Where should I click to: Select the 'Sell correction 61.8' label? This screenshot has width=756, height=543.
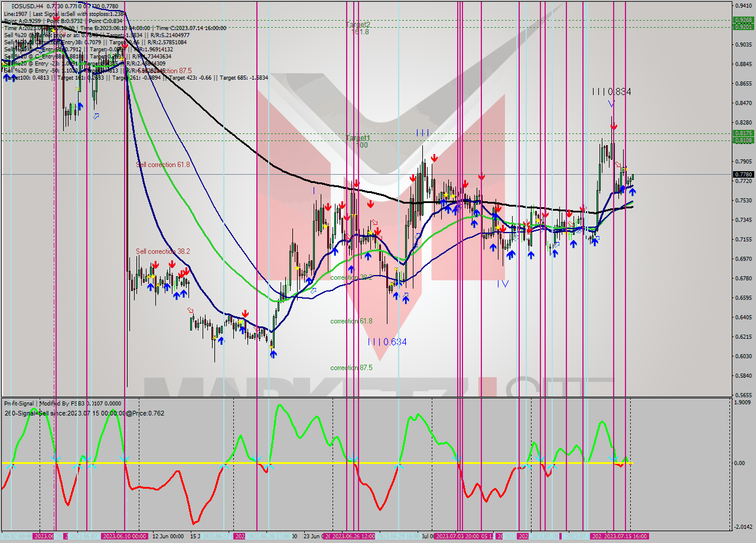point(163,165)
